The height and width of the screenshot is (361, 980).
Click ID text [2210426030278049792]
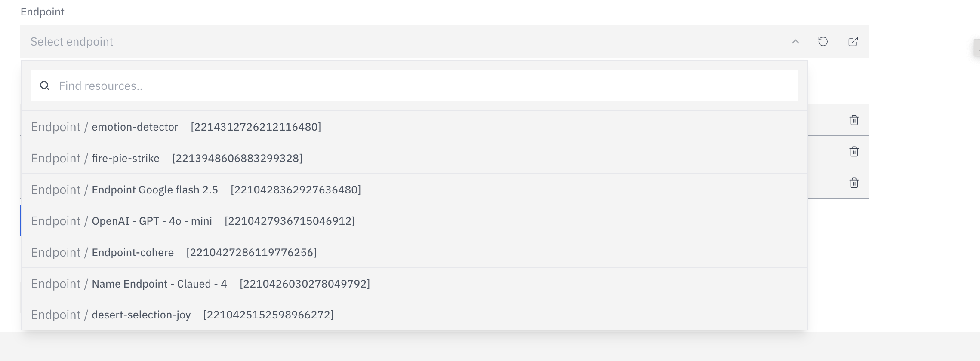(x=305, y=284)
